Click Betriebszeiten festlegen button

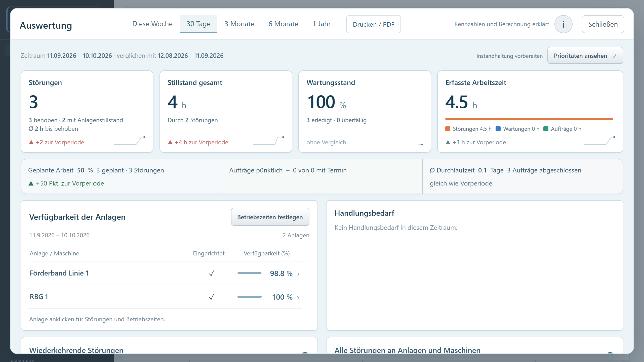270,217
